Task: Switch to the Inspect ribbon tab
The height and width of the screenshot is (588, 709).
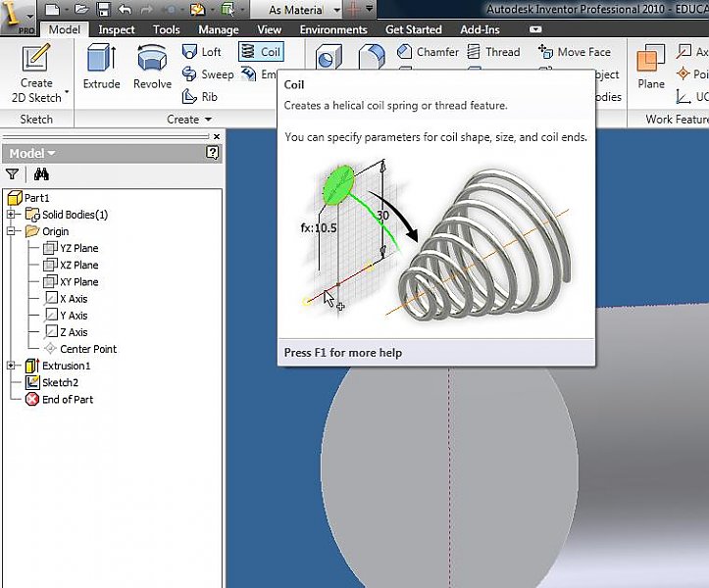Action: point(117,29)
